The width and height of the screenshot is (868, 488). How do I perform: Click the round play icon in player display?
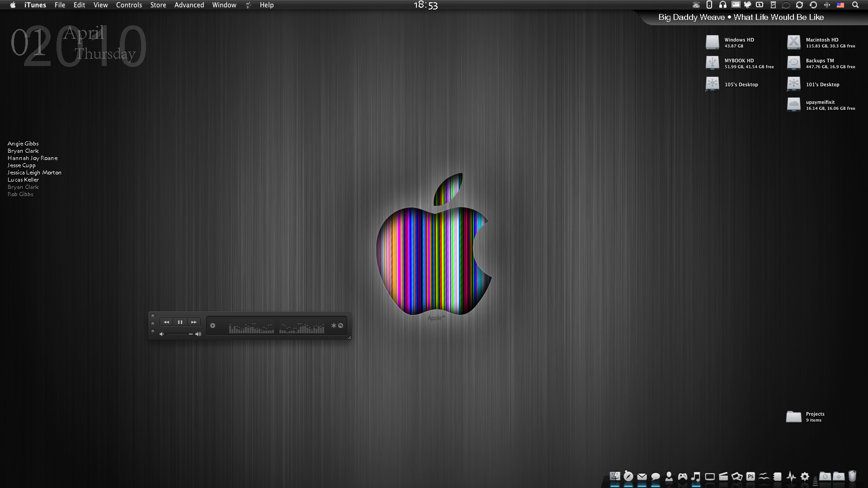[x=212, y=325]
